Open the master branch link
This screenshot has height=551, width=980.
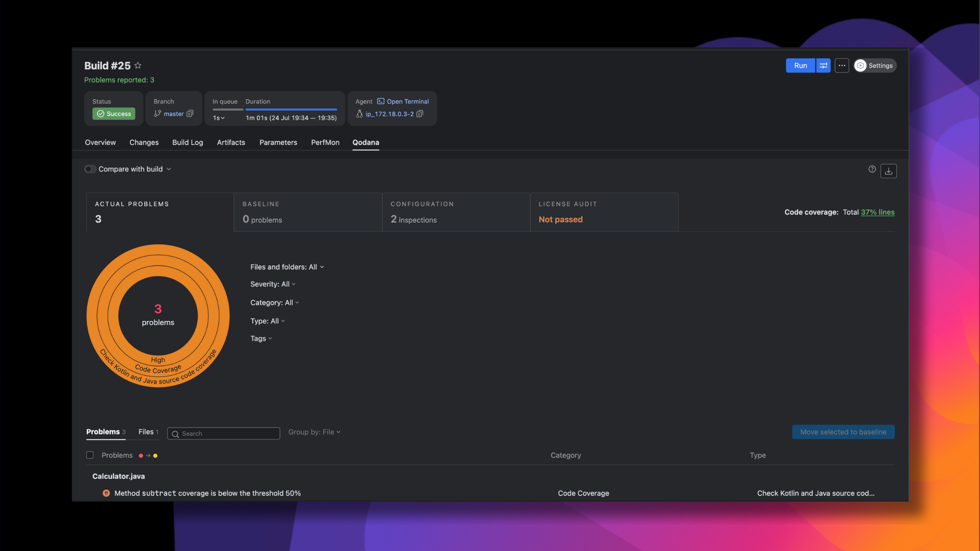pyautogui.click(x=174, y=114)
